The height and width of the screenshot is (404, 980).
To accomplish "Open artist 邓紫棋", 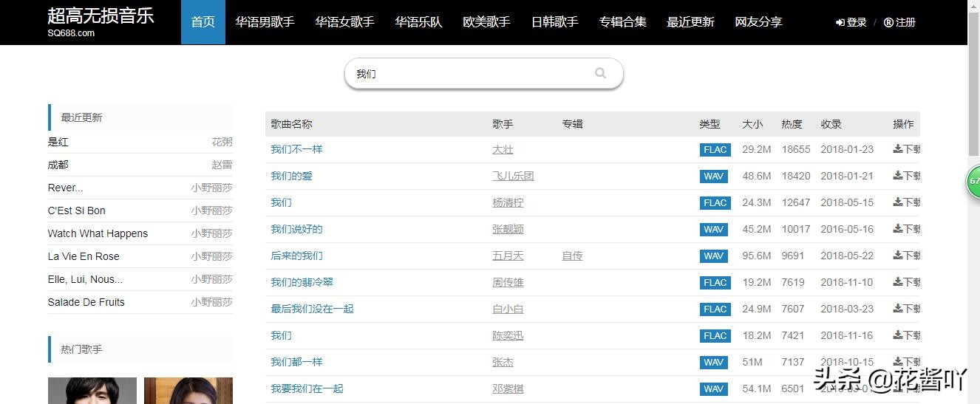I will 508,388.
